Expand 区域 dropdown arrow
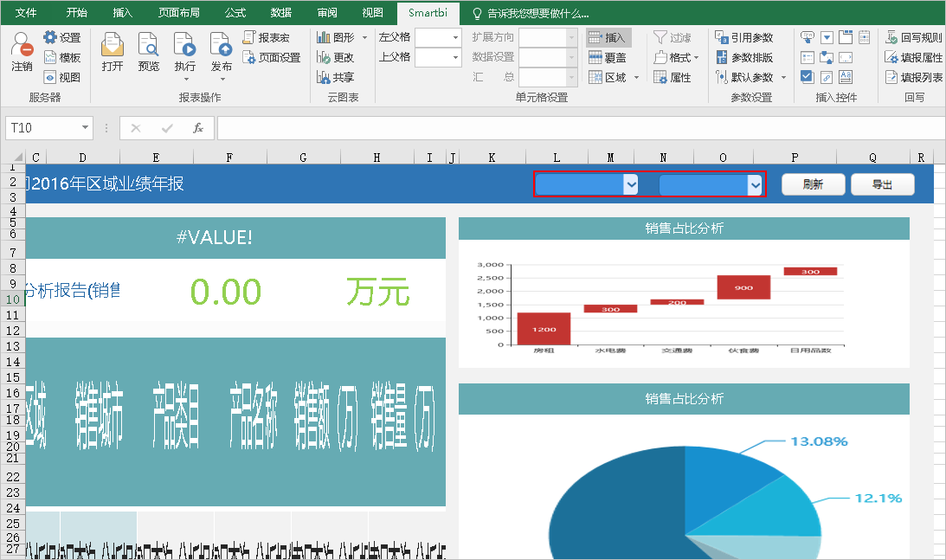Screen dimensions: 946x560 point(636,77)
